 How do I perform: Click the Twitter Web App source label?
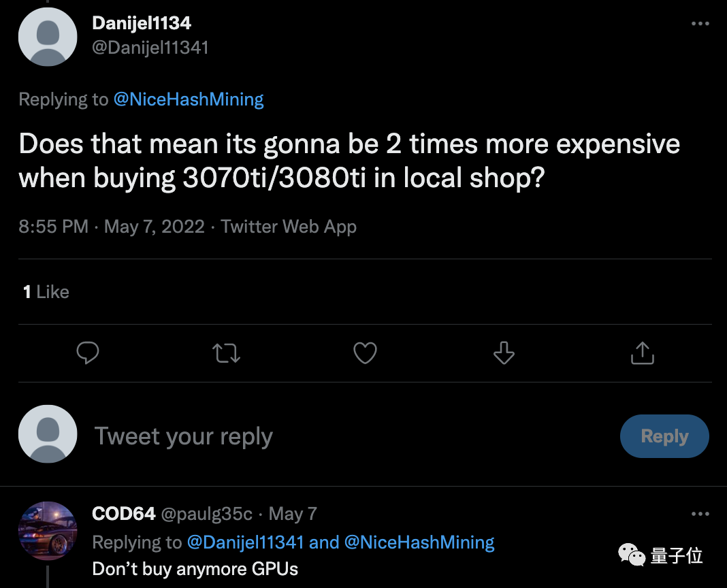289,227
